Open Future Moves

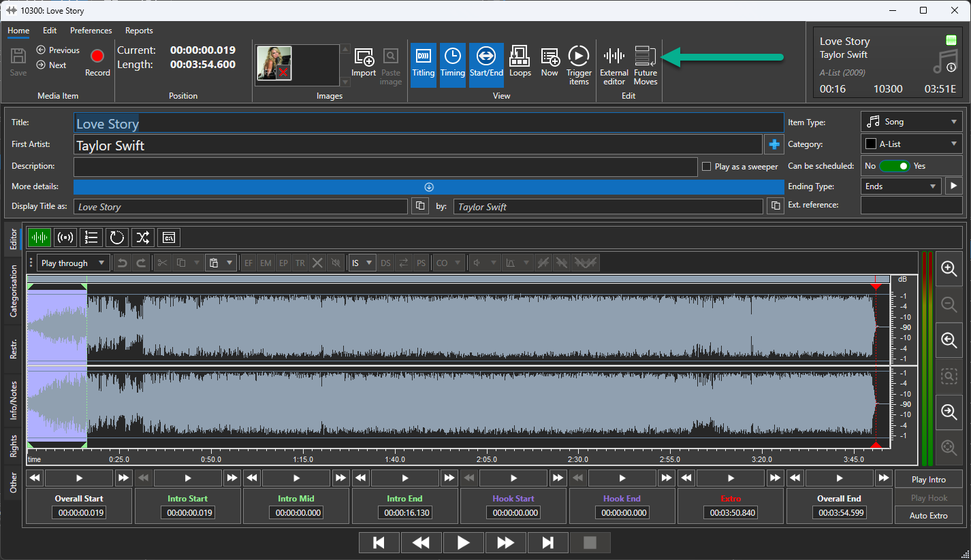pos(646,66)
